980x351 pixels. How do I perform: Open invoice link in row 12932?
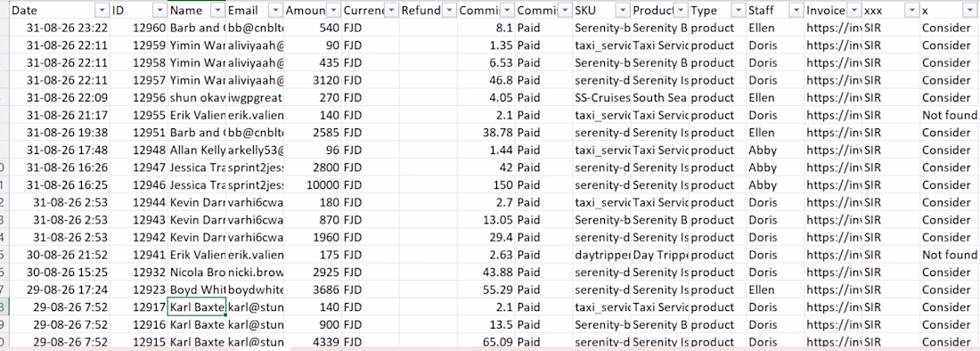pos(833,273)
